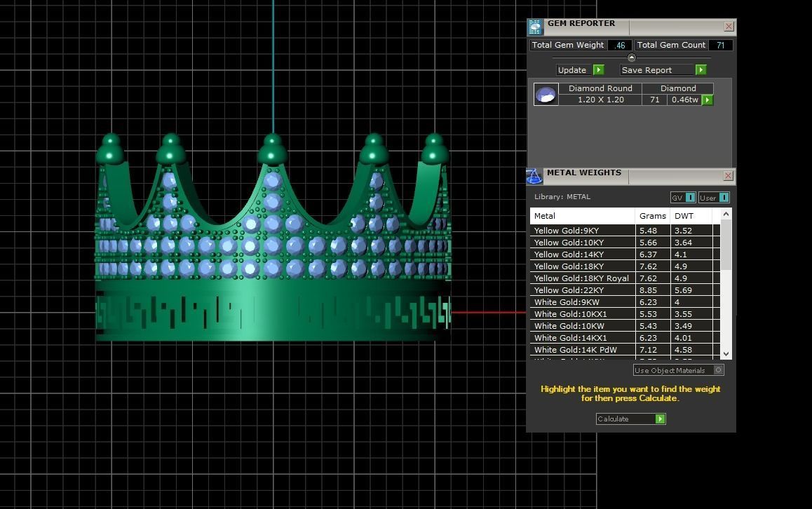812x509 pixels.
Task: Toggle the User library switch
Action: [x=724, y=197]
